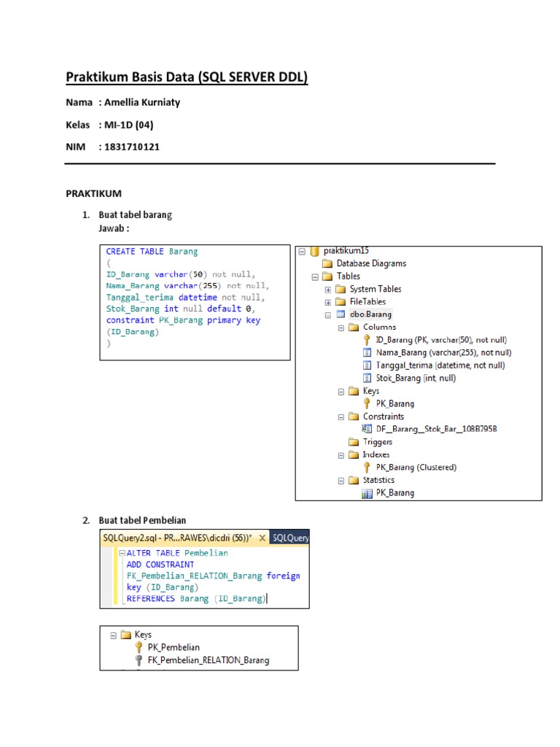Select Stok_Barang (int, null) column
The height and width of the screenshot is (747, 560).
416,379
